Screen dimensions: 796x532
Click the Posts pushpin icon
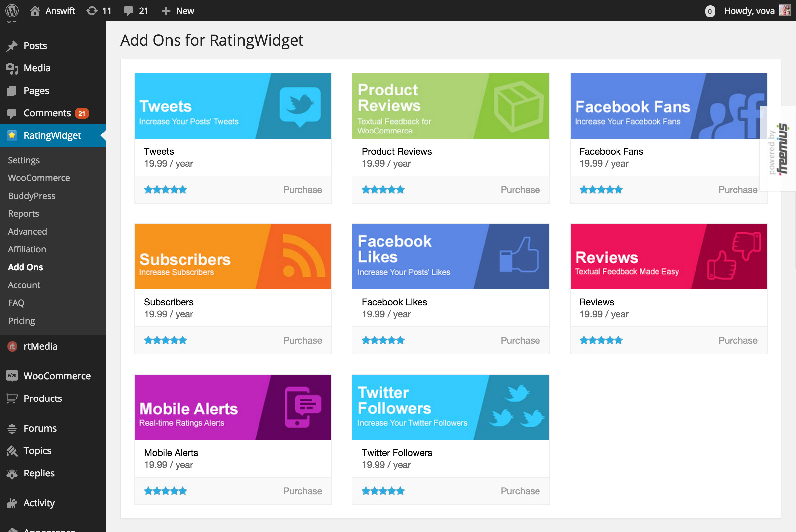(x=12, y=46)
